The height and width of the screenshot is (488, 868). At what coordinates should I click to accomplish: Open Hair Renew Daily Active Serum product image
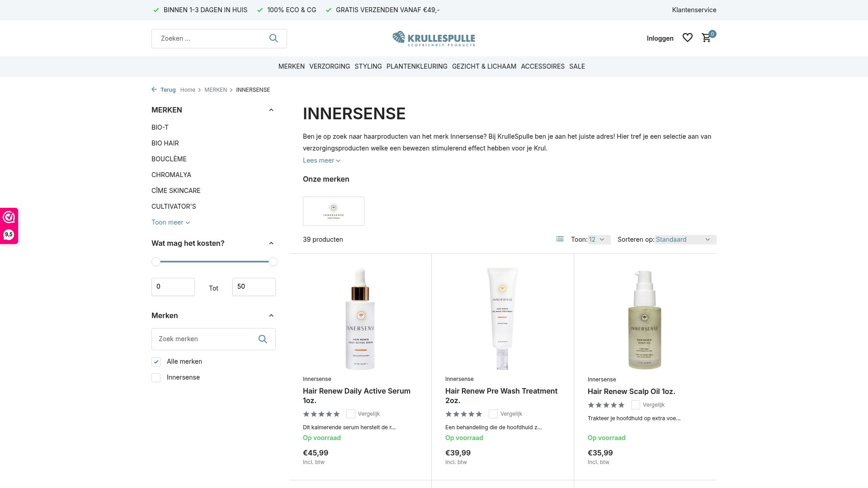[360, 319]
